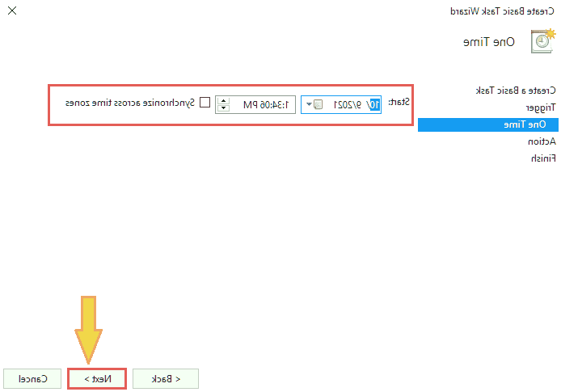Decrease the start time with down arrow
Image resolution: width=561 pixels, height=392 pixels.
coord(223,108)
